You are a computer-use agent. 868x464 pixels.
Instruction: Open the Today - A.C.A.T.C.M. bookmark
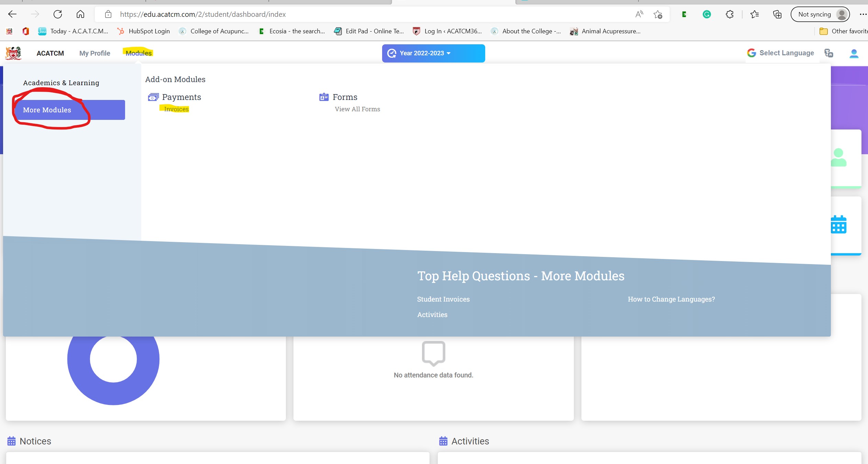click(73, 31)
